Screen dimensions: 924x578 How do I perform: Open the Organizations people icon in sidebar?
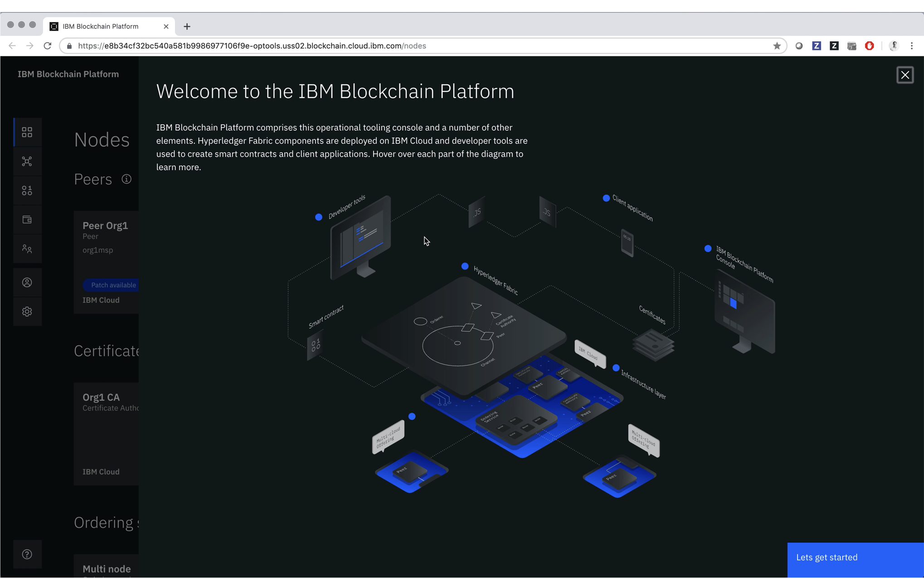[27, 249]
